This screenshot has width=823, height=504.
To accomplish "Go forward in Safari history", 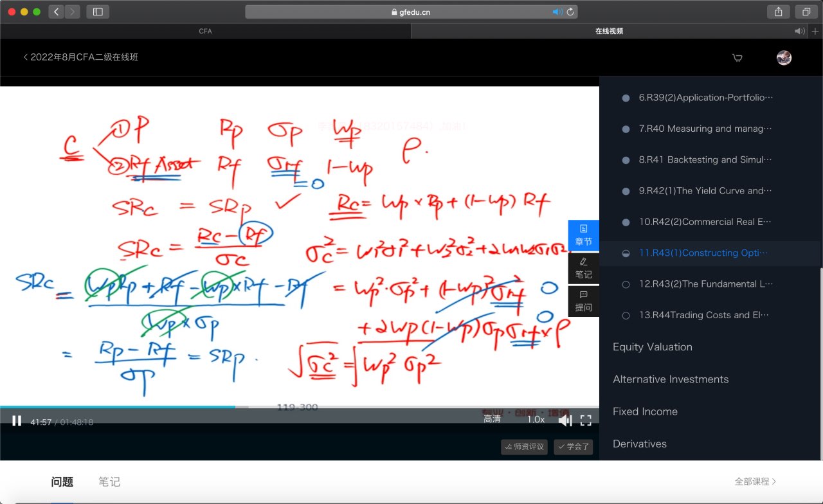I will click(x=72, y=12).
